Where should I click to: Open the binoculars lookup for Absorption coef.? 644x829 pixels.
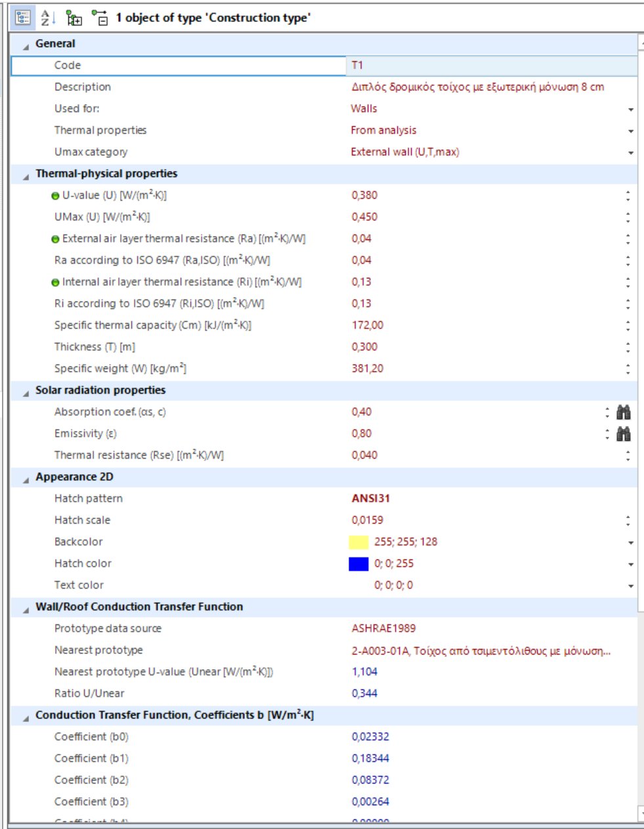tap(625, 412)
